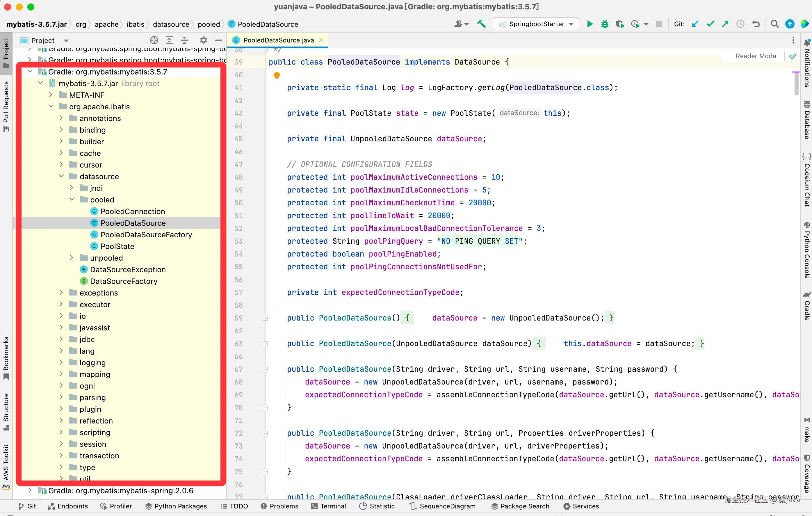The image size is (812, 516).
Task: Click the editor vertical scrollbar
Action: (796, 84)
